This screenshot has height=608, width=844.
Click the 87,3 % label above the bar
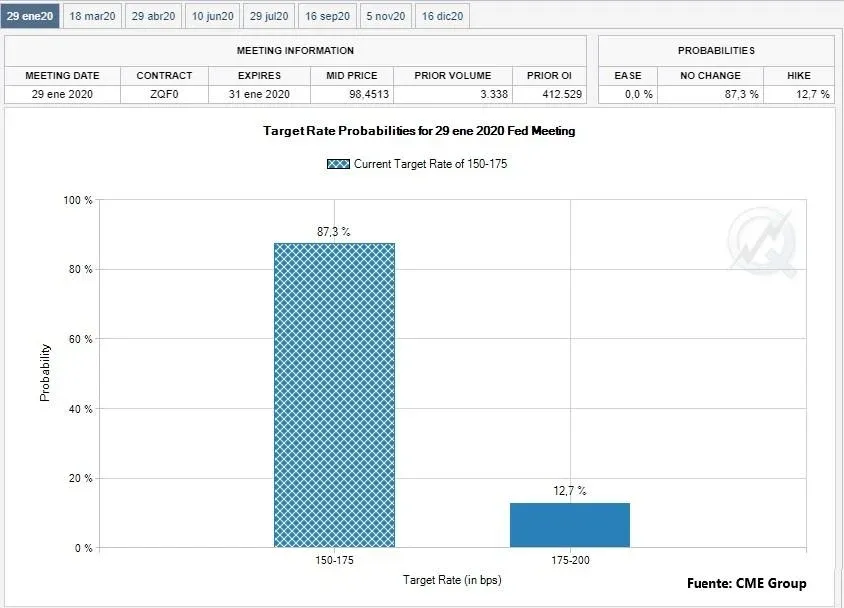pos(334,231)
